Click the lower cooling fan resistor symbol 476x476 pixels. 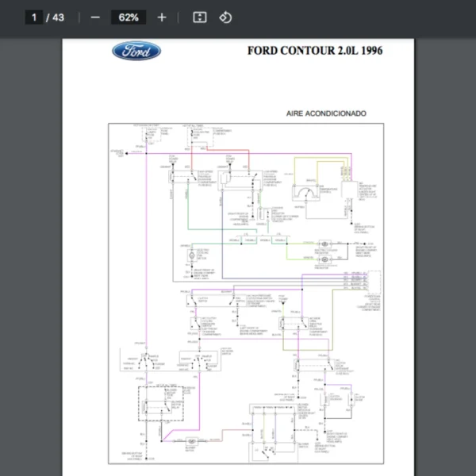pyautogui.click(x=324, y=258)
